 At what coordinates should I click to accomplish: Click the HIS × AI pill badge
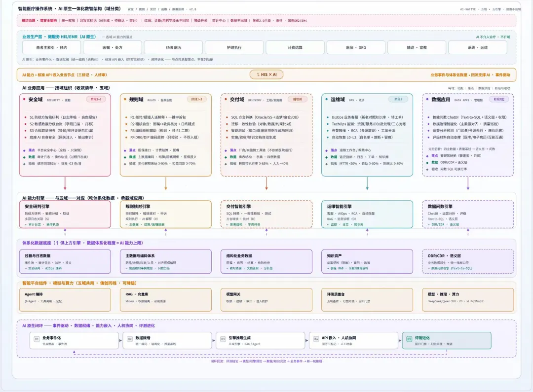click(266, 74)
